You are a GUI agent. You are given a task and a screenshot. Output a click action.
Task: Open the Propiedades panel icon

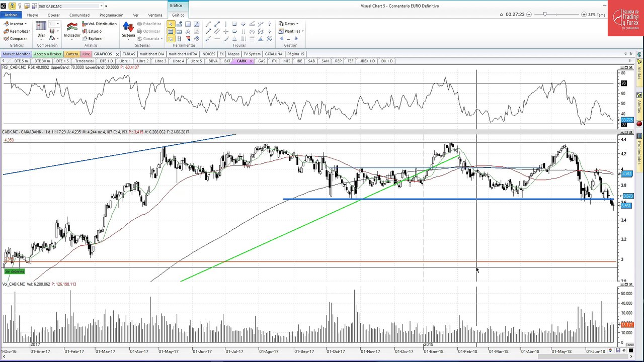point(639,136)
